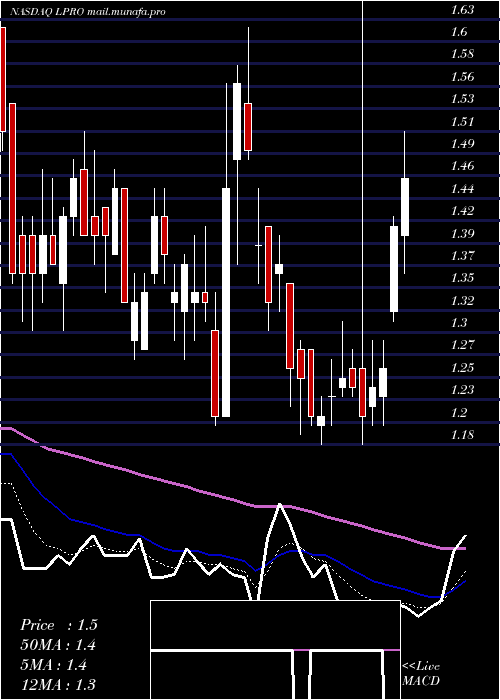Viewport: 500px width, 700px height.
Task: Click the 1.51 price axis label
Action: pyautogui.click(x=462, y=121)
